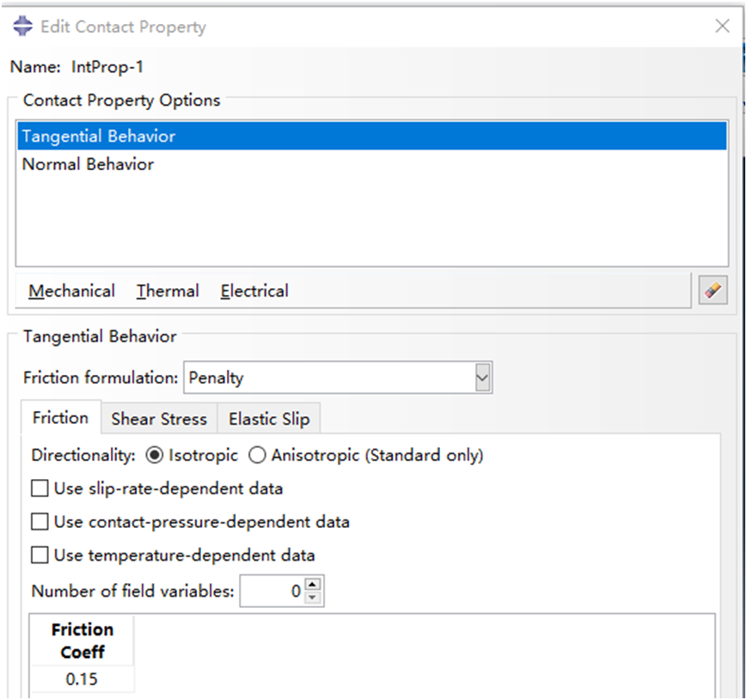Enable Use contact-pressure-dependent data
The image size is (747, 700).
(x=40, y=522)
